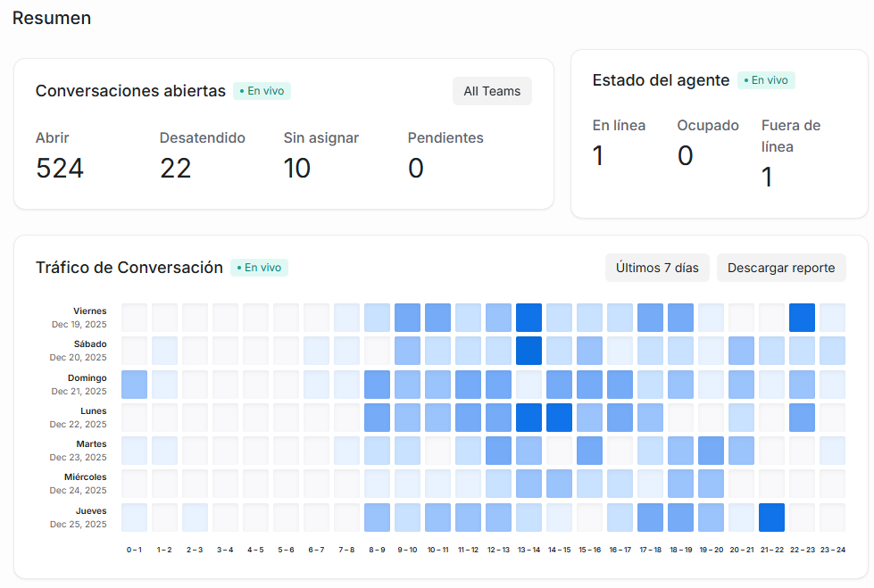This screenshot has height=588, width=874.
Task: Click the Descargar reporte button
Action: 781,268
